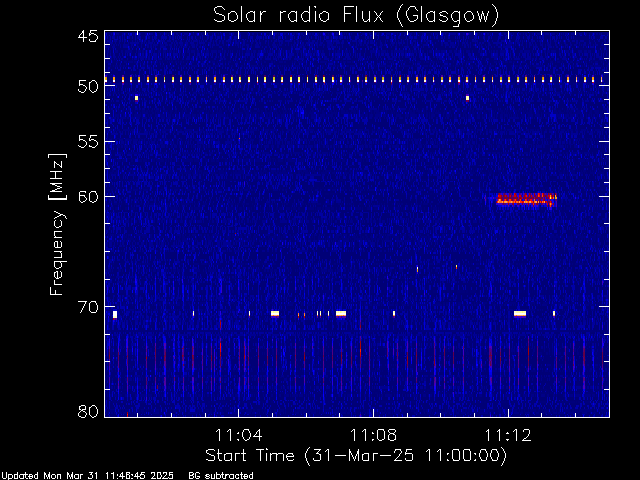Click the plot title "Solar radio Flux (Glasgow)"
The width and height of the screenshot is (640, 480).
356,16
